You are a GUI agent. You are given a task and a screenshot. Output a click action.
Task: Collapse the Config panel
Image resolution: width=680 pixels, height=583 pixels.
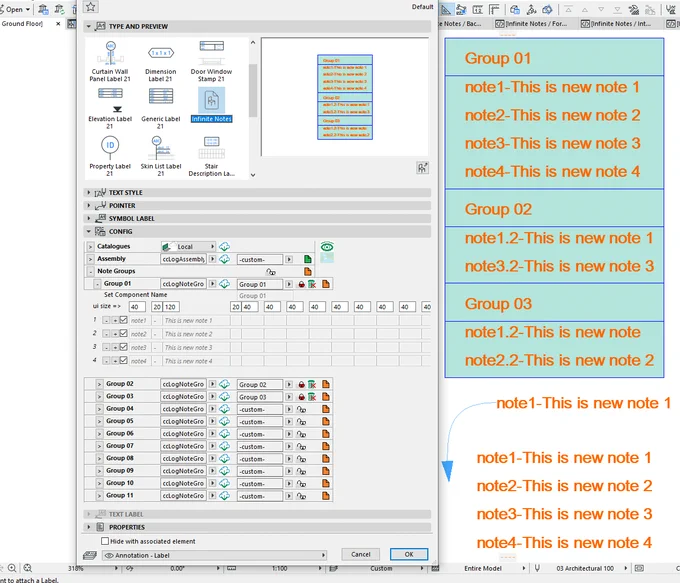pyautogui.click(x=88, y=232)
